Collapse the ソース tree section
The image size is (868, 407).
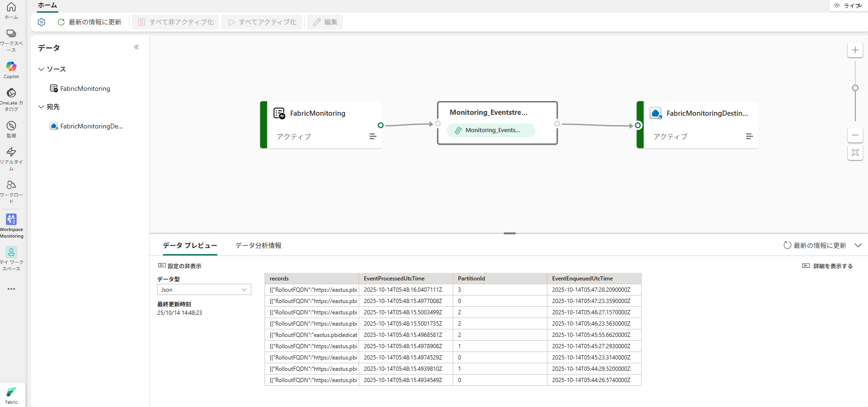41,69
